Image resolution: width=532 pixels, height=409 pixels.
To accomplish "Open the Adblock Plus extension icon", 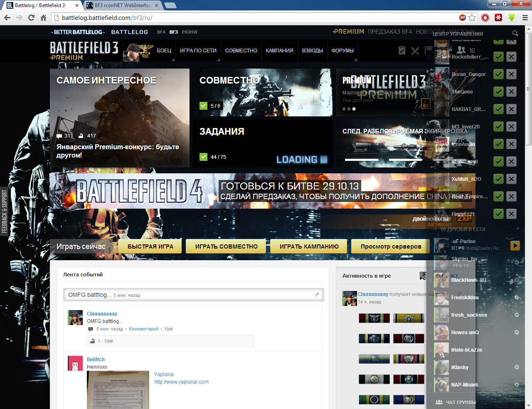I will (x=463, y=17).
